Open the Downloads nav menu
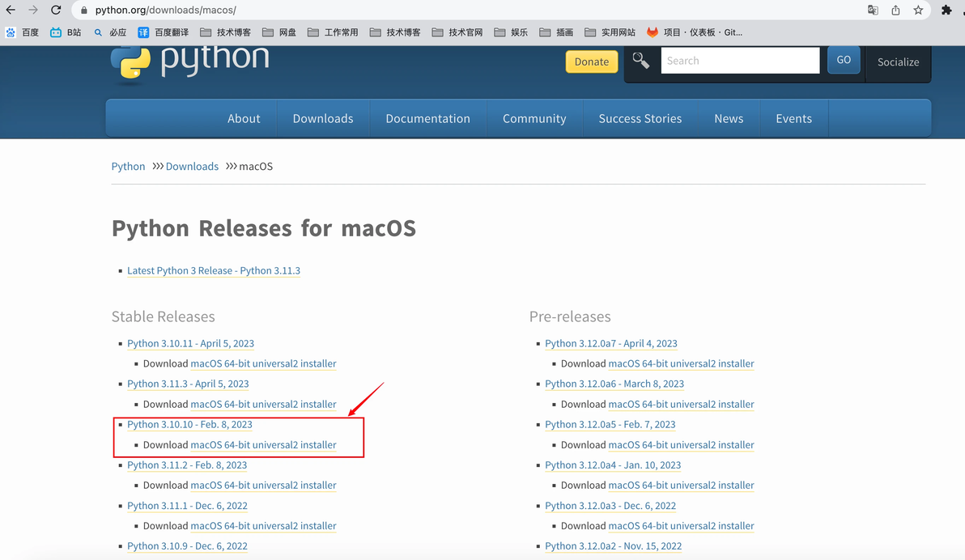The width and height of the screenshot is (965, 560). pos(323,118)
